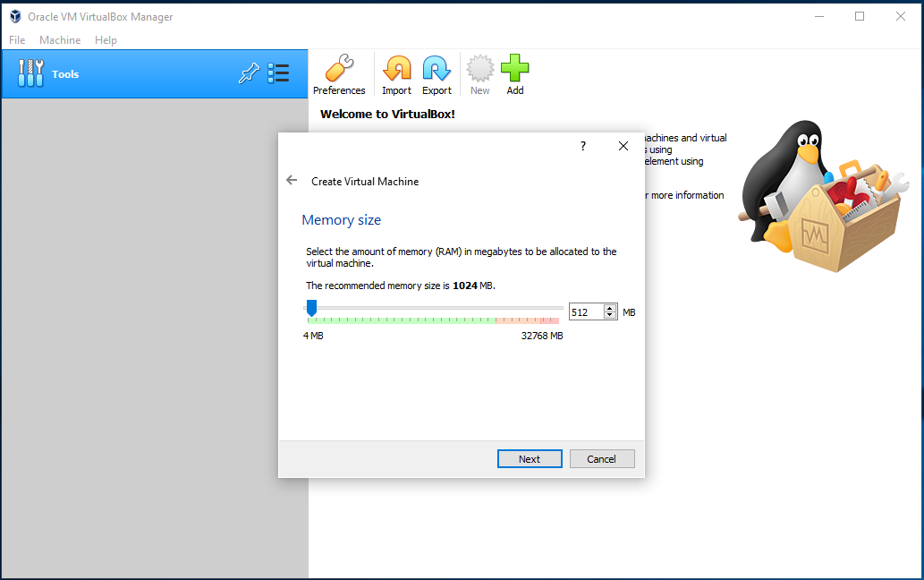The width and height of the screenshot is (924, 580).
Task: Click the green Add machine icon
Action: pyautogui.click(x=515, y=75)
